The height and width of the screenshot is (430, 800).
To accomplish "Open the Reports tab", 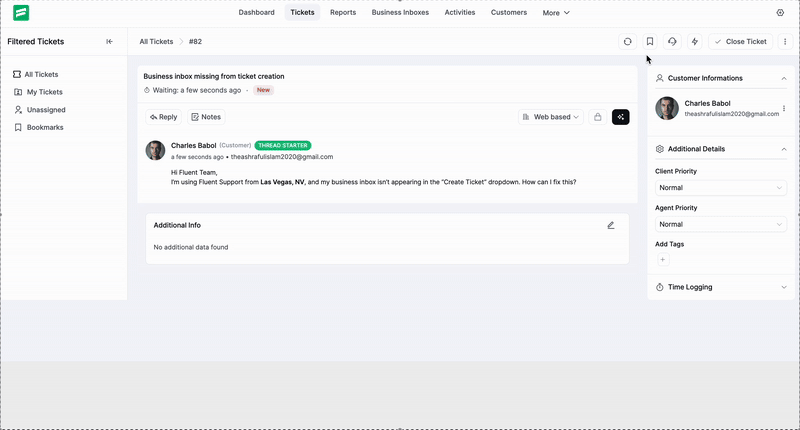I will click(343, 13).
